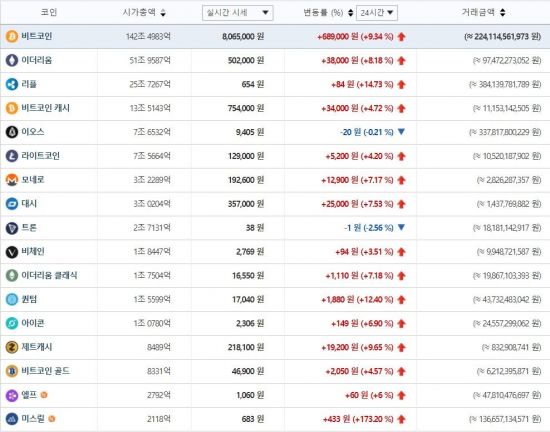Screen dimensions: 550x432
Task: Click market cap 142조 4983억
Action: tap(148, 36)
